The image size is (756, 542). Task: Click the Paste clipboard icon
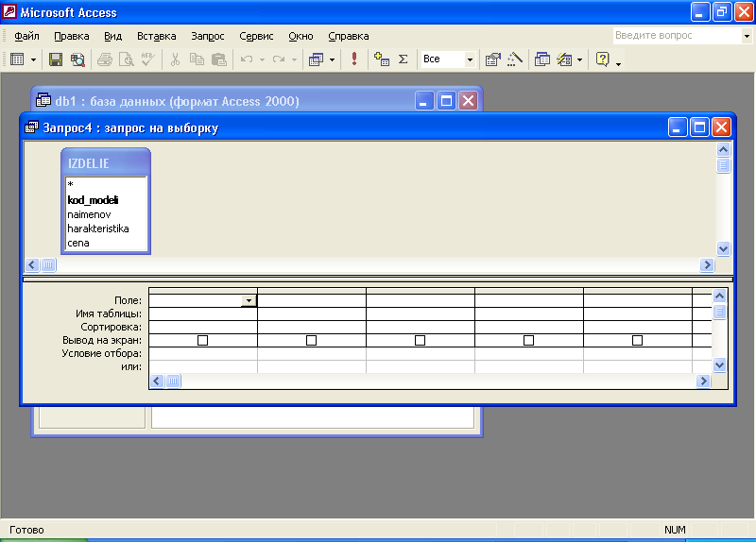click(219, 59)
